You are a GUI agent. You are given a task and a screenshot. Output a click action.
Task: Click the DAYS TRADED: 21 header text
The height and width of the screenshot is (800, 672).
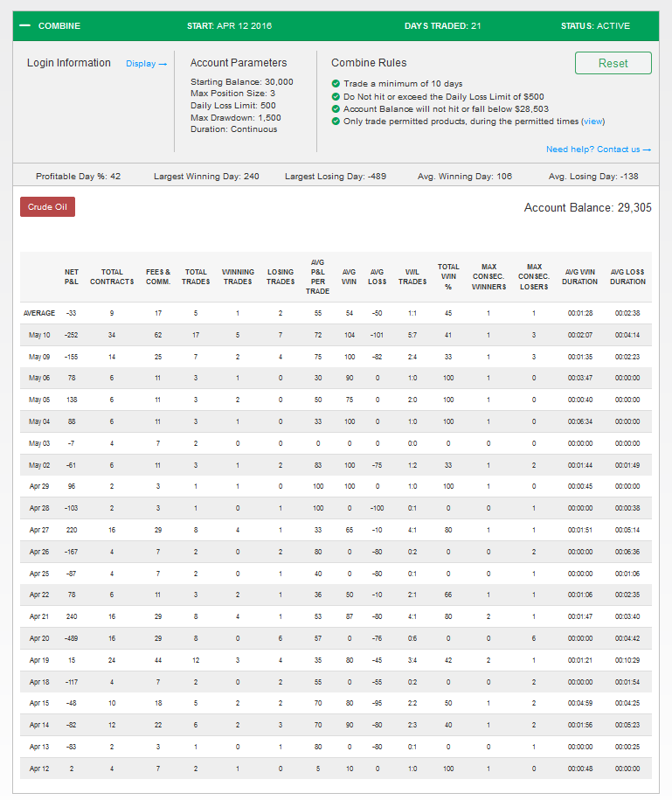(x=442, y=26)
